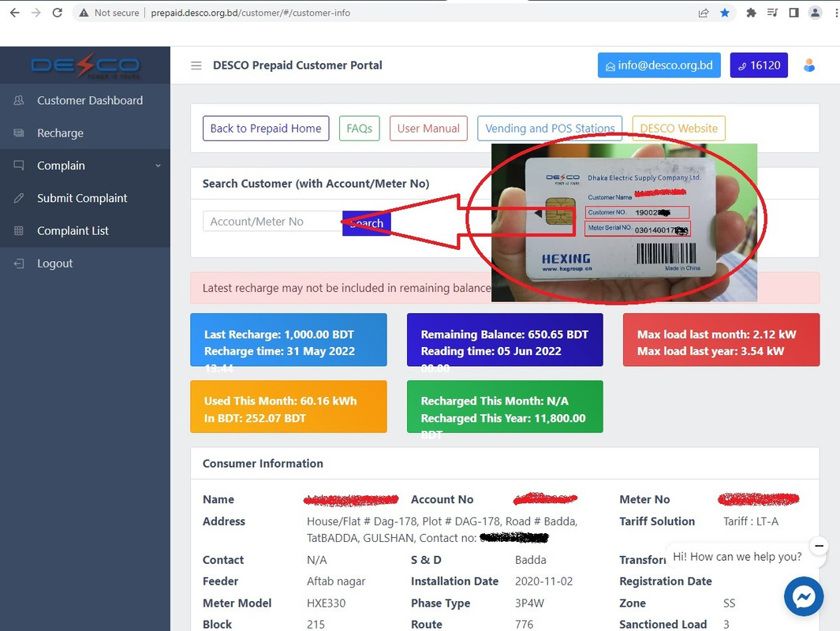Viewport: 840px width, 631px height.
Task: Go back with the browser back arrow
Action: tap(14, 13)
